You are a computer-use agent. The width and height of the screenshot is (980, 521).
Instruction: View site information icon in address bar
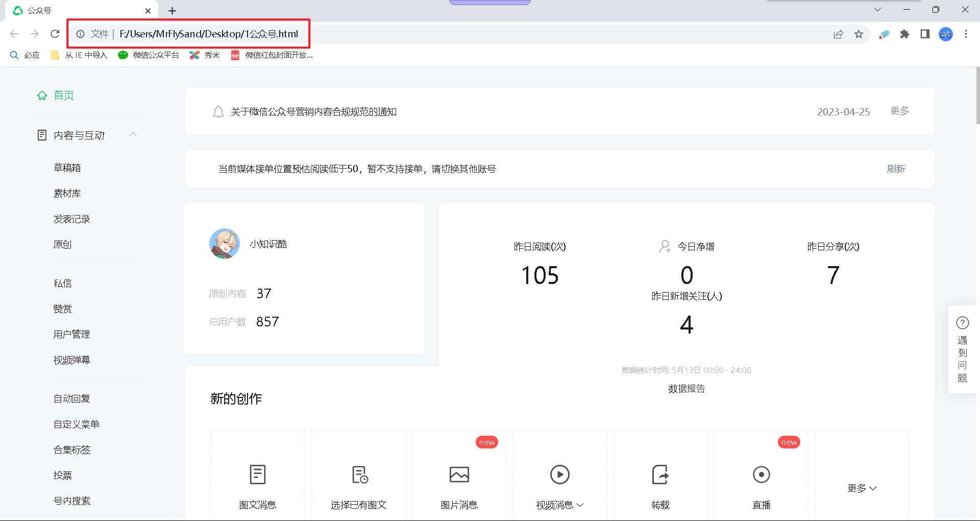[x=80, y=34]
